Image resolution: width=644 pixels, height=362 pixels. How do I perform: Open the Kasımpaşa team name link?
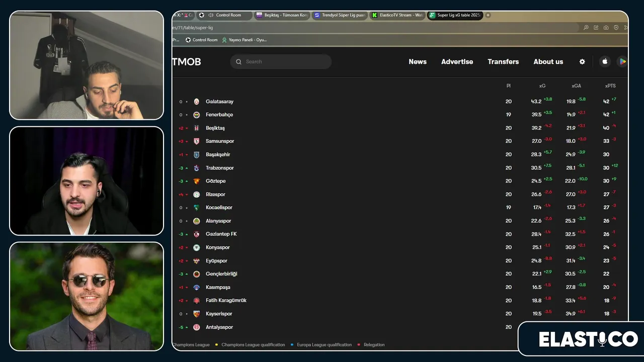[218, 288]
